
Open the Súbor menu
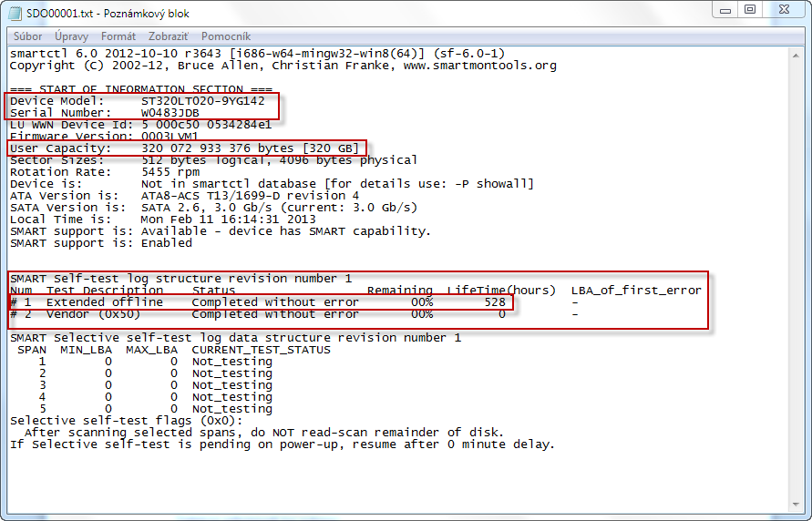tap(27, 36)
